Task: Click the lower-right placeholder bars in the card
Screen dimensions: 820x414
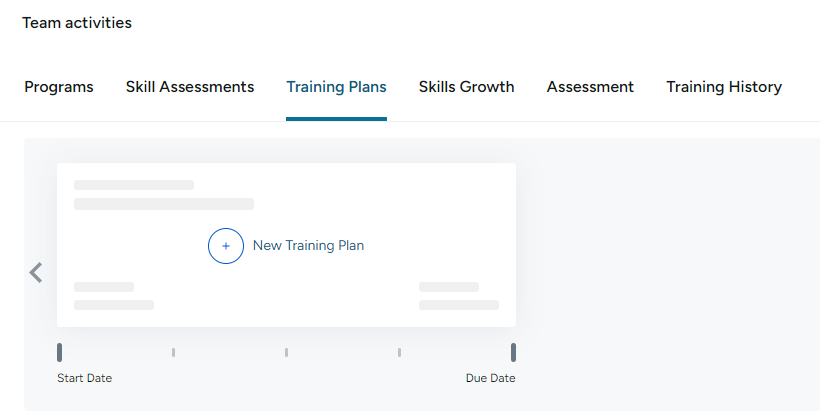Action: [x=459, y=296]
